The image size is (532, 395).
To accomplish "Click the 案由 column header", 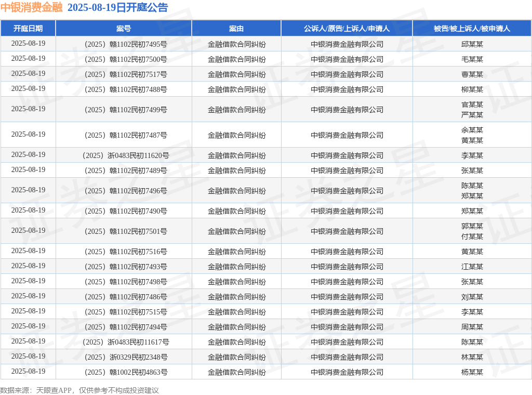I will pos(236,29).
